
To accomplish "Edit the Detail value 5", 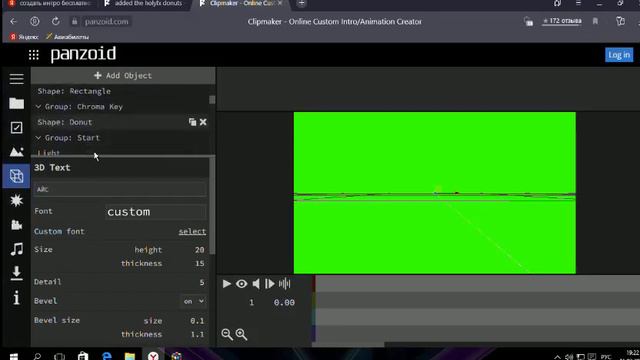I will coord(202,282).
